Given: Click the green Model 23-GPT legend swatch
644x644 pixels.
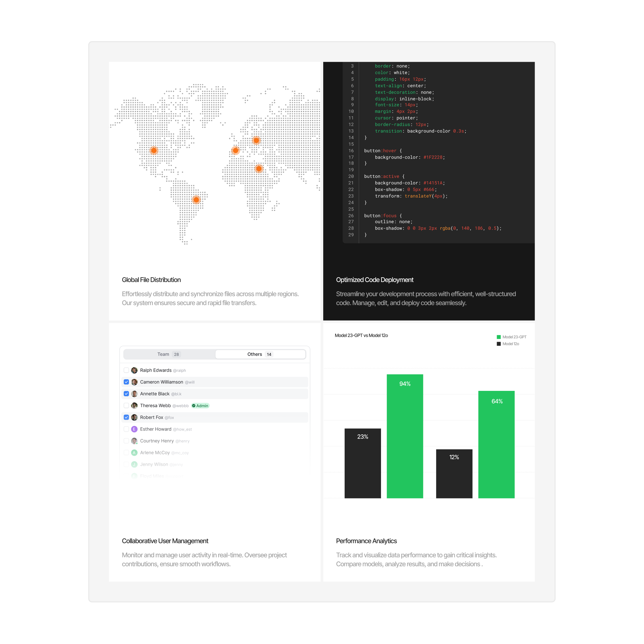Looking at the screenshot, I should pos(499,337).
